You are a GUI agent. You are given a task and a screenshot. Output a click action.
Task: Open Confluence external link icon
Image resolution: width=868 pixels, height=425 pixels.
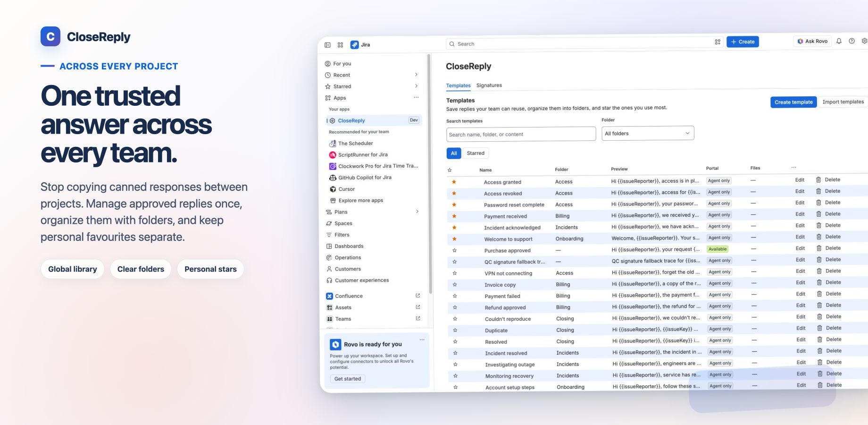click(x=417, y=296)
